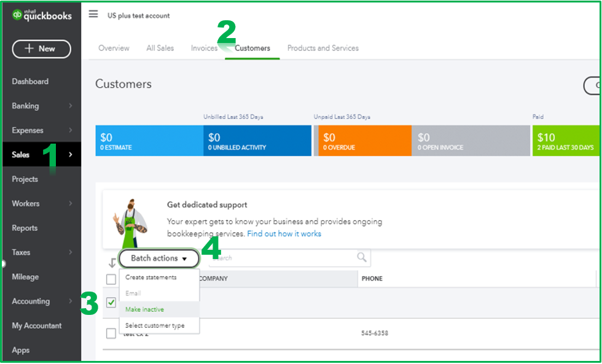The width and height of the screenshot is (602, 364).
Task: Expand the Workers submenu chevron
Action: (x=71, y=203)
